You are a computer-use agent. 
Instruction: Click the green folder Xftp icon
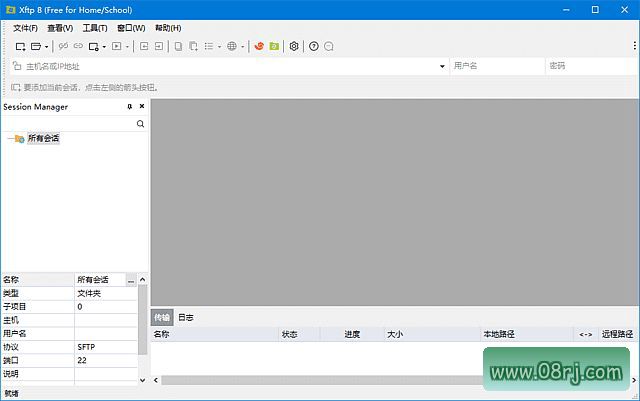point(274,46)
